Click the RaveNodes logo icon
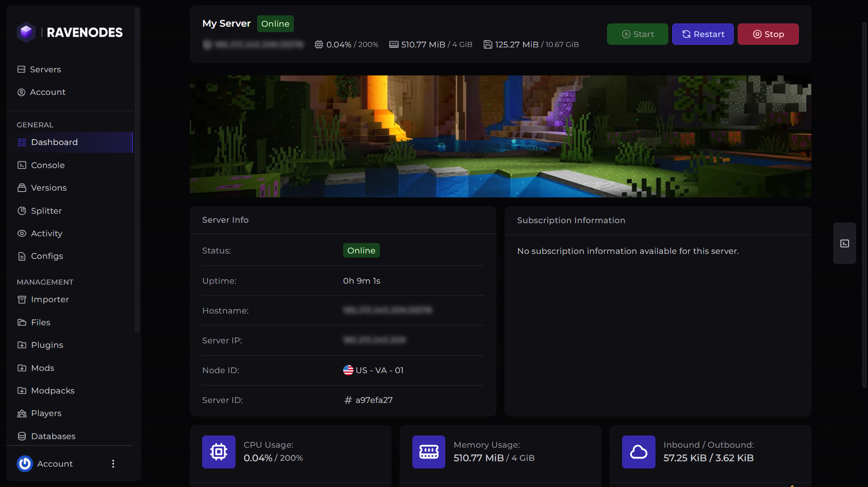This screenshot has width=868, height=487. tap(26, 32)
